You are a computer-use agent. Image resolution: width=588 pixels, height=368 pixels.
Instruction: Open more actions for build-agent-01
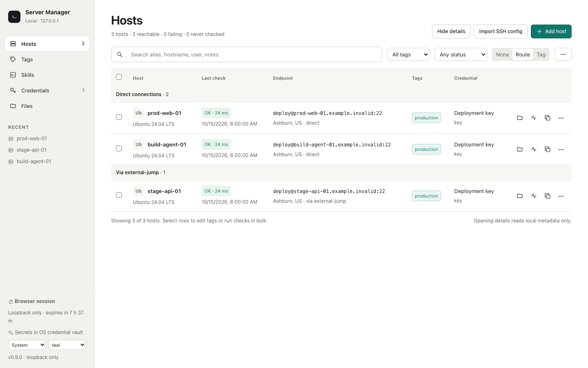(561, 149)
